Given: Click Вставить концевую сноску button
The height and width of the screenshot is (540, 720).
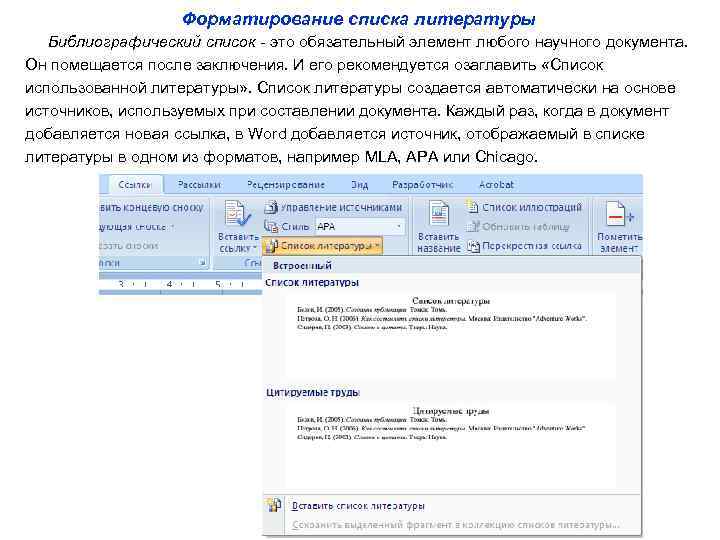Looking at the screenshot, I should [x=151, y=208].
